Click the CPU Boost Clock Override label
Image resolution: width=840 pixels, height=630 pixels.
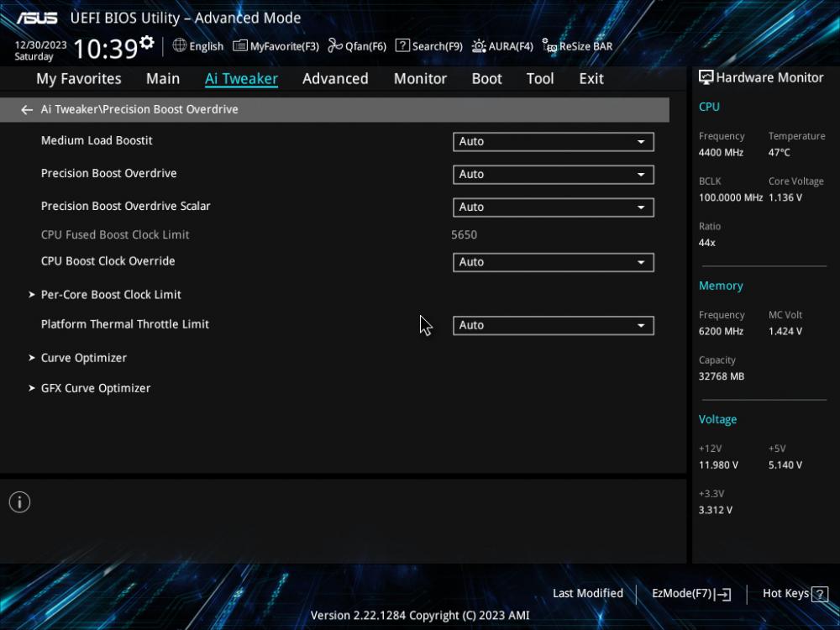pyautogui.click(x=108, y=261)
